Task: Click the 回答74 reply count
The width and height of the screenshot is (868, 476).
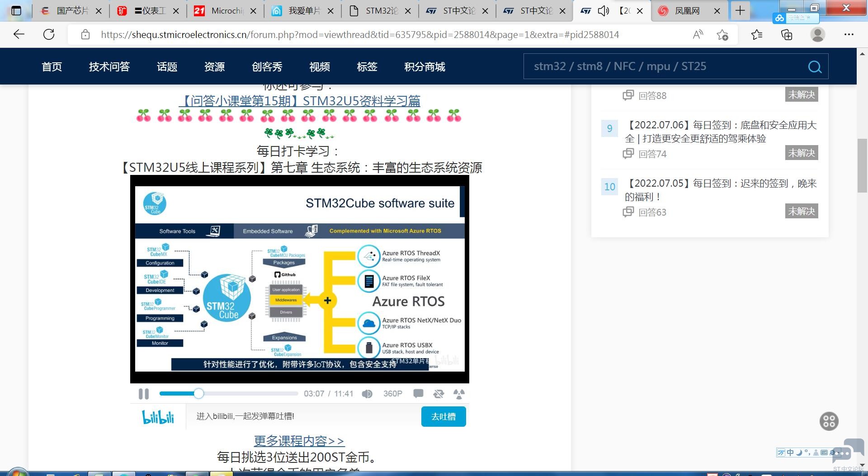Action: click(645, 154)
